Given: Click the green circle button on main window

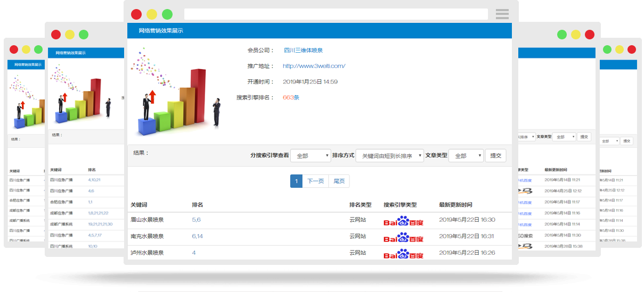Looking at the screenshot, I should point(167,14).
